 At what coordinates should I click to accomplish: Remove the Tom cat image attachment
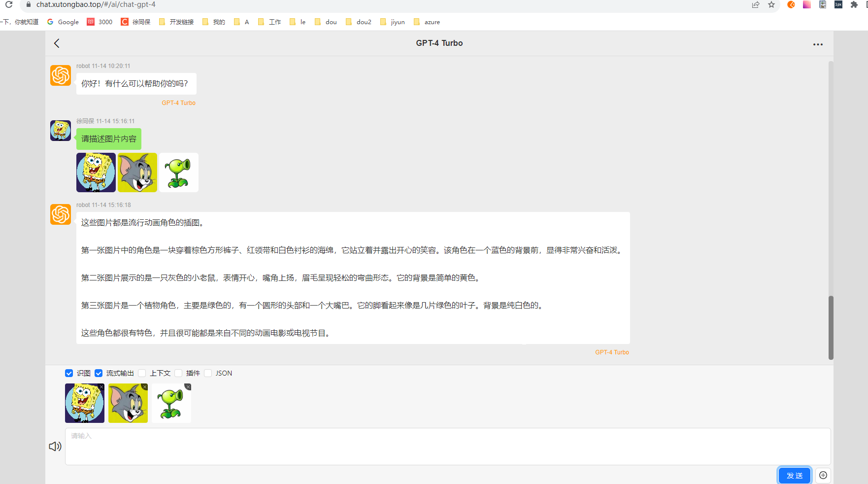[x=144, y=387]
